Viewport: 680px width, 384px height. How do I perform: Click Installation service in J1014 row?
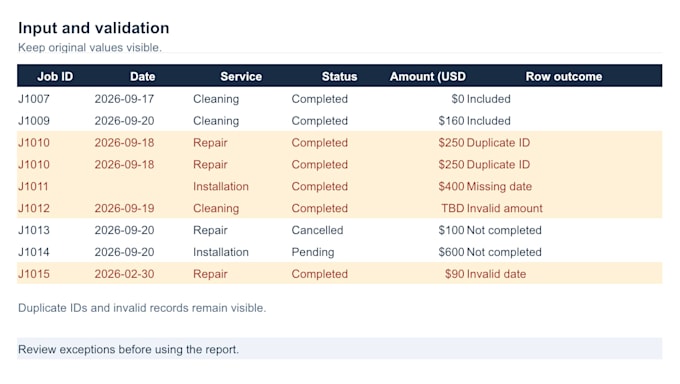point(221,252)
